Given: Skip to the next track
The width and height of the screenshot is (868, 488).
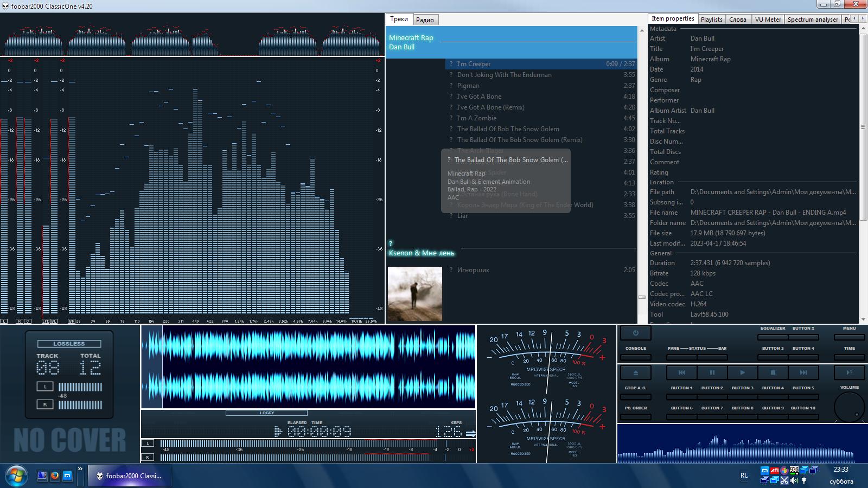Looking at the screenshot, I should [x=803, y=373].
